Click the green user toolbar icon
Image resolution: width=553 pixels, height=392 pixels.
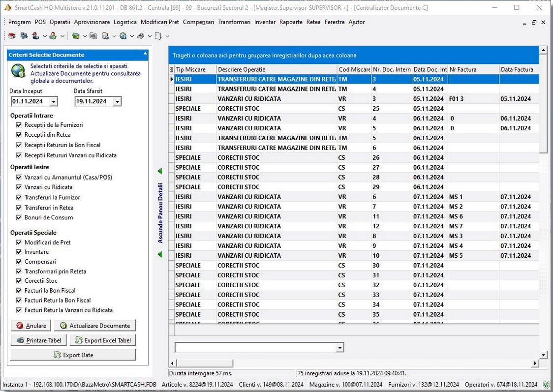point(53,36)
